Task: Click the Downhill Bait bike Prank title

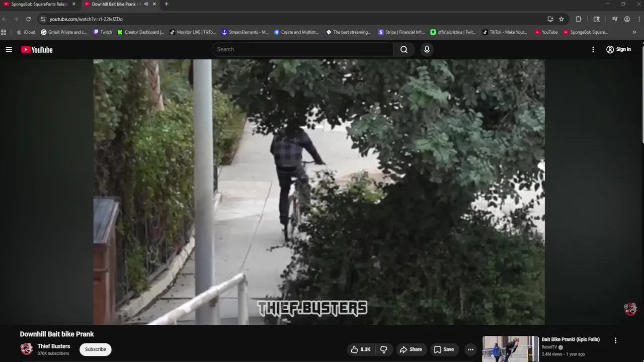Action: click(57, 334)
